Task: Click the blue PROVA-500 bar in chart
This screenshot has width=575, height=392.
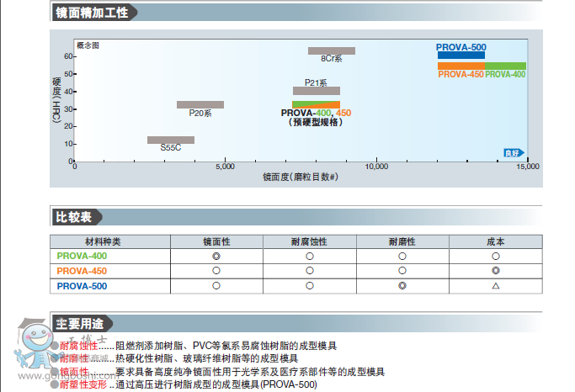Action: 461,56
